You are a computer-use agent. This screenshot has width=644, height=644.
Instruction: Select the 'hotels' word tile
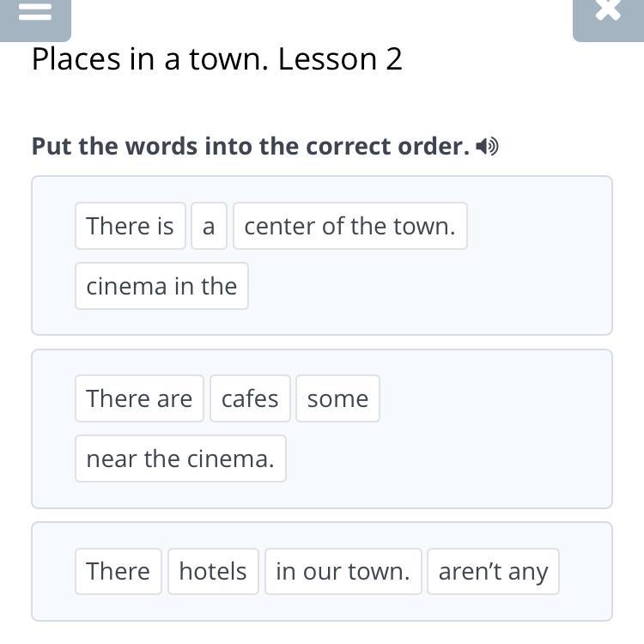tap(213, 571)
